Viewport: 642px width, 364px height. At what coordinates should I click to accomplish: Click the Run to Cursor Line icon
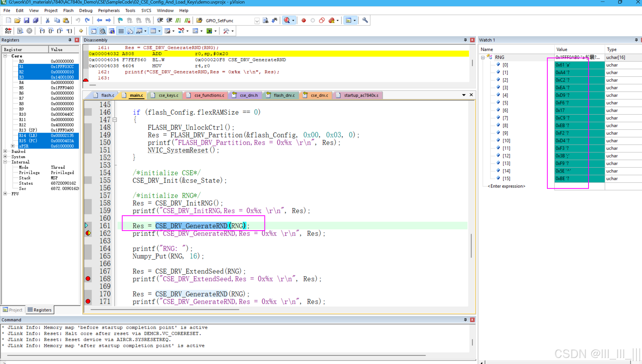[69, 31]
